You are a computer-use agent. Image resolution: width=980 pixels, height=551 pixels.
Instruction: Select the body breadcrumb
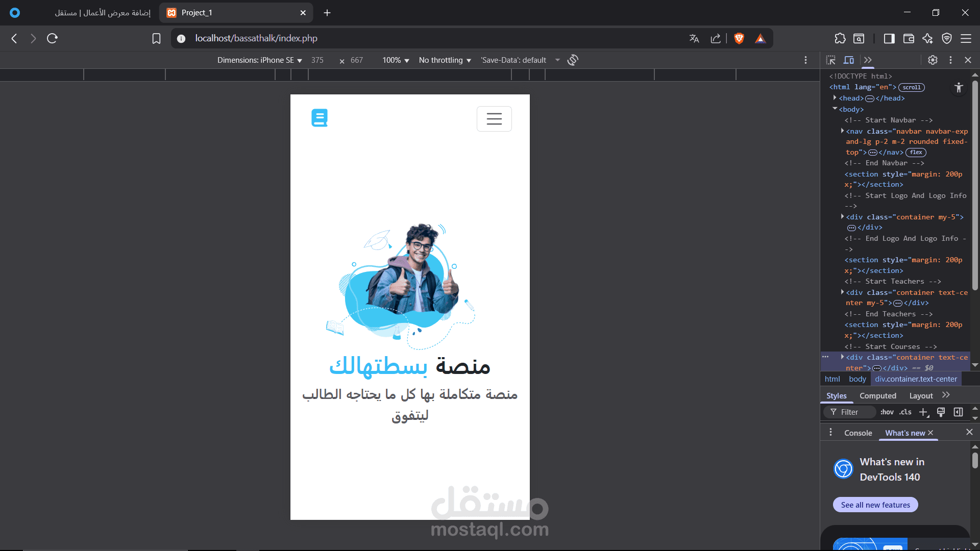tap(857, 379)
